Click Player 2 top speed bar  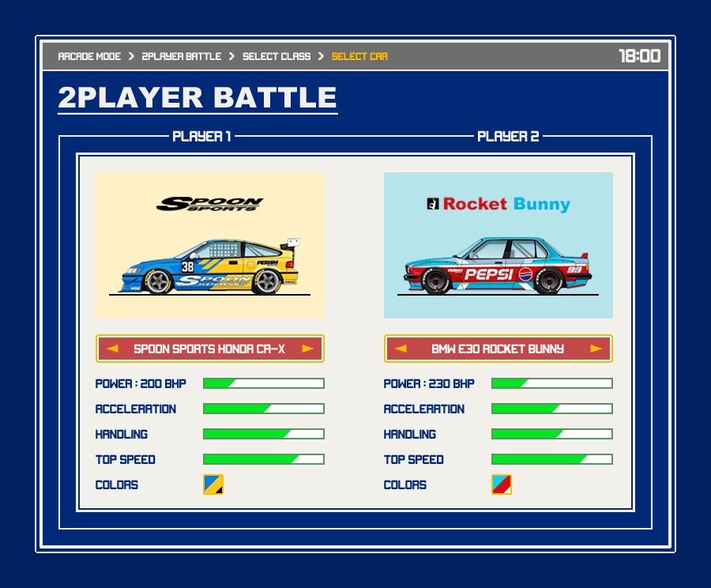coord(552,459)
